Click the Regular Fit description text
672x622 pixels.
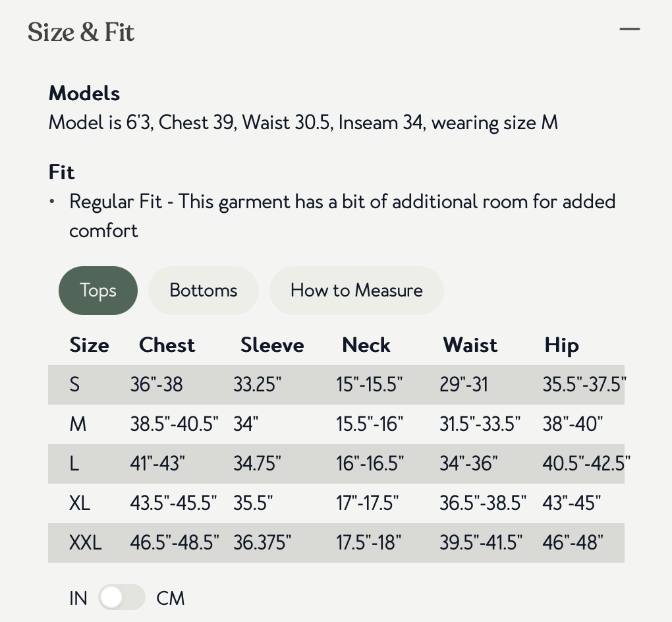[342, 202]
